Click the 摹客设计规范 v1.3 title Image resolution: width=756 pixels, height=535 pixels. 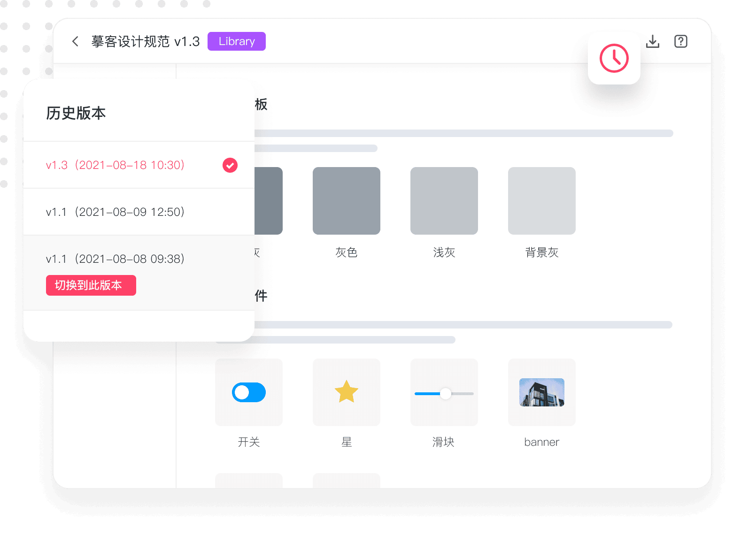(146, 41)
